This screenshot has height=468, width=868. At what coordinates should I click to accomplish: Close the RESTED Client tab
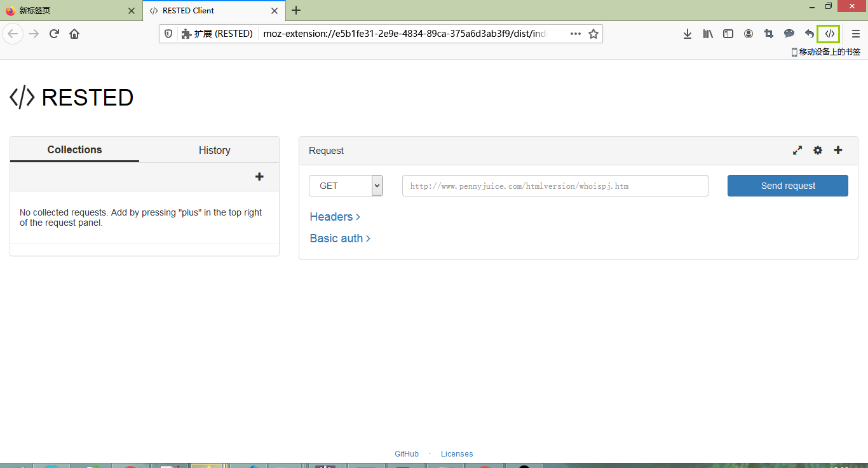[275, 10]
